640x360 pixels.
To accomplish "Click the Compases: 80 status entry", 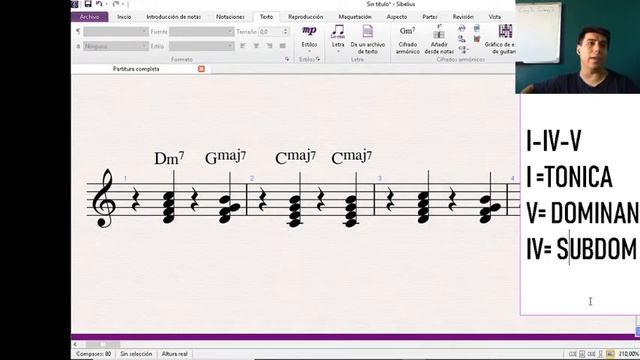I will click(93, 354).
